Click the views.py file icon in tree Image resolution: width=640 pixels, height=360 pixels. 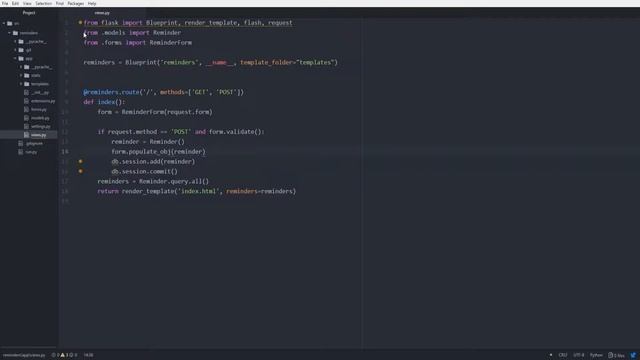click(x=27, y=135)
